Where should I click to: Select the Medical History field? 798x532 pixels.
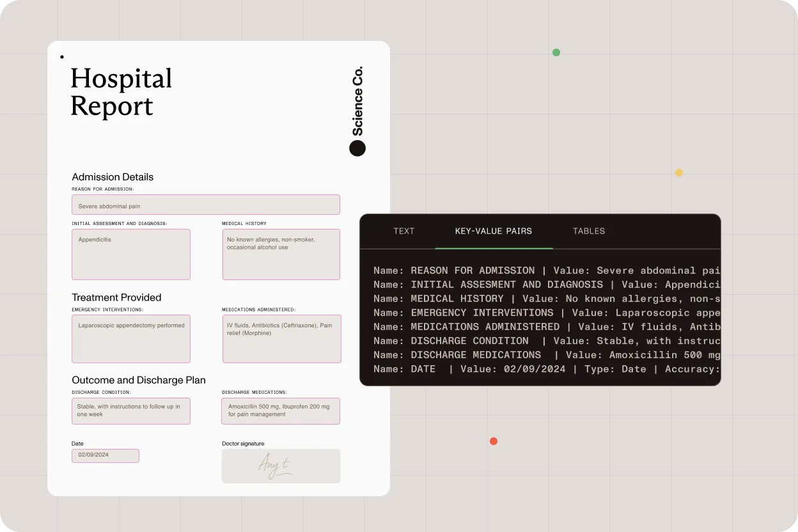pos(281,254)
